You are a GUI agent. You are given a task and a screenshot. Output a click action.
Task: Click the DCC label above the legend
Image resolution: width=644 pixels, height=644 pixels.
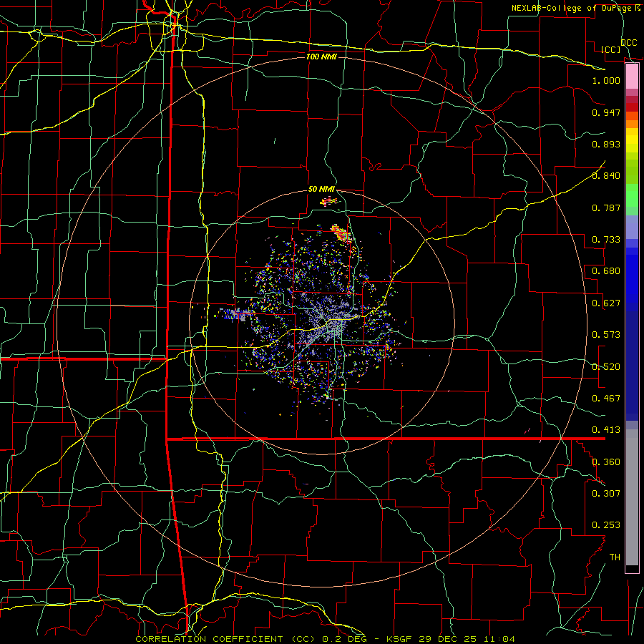629,43
